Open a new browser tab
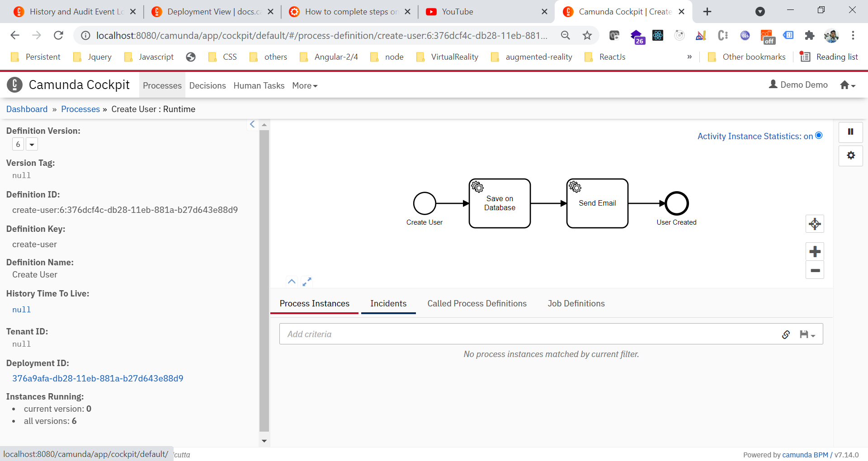Screen dimensions: 868x461 click(708, 12)
